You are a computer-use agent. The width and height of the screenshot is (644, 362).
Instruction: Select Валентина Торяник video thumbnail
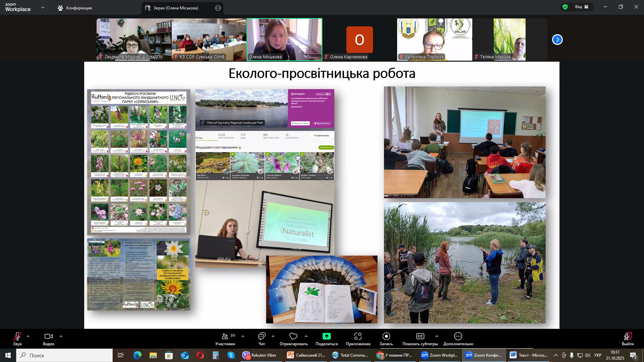click(434, 39)
